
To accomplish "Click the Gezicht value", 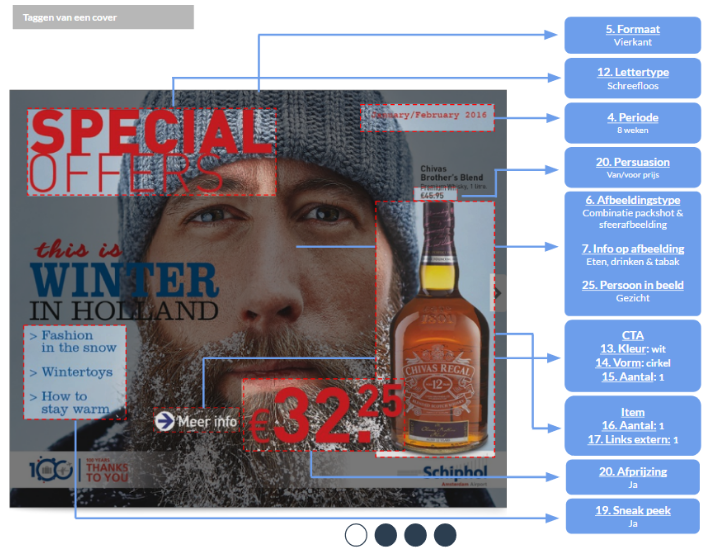I will pos(632,298).
